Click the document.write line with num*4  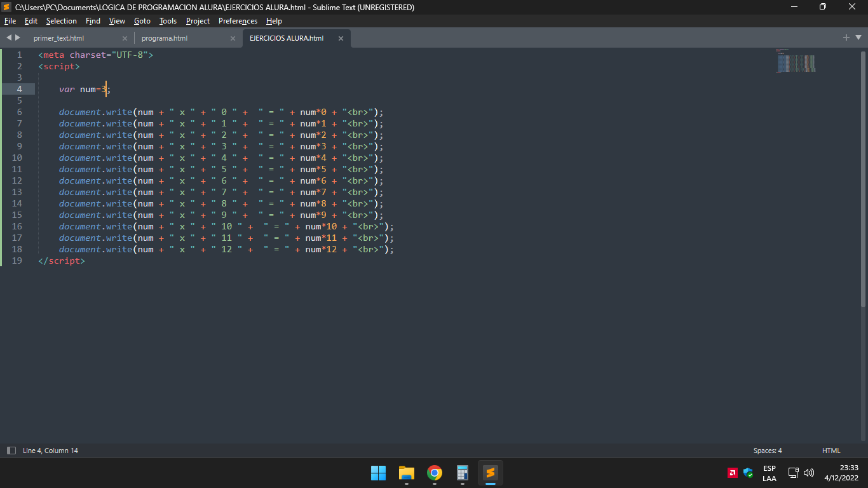click(x=222, y=158)
